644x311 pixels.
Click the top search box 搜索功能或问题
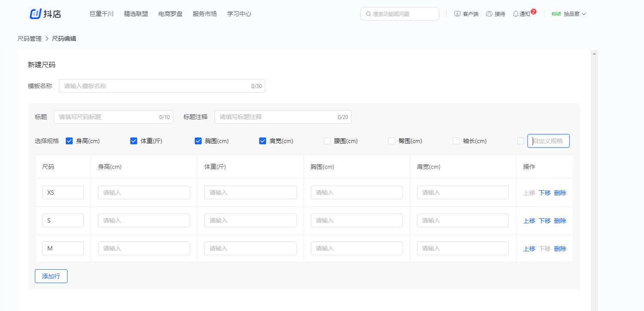click(x=400, y=14)
